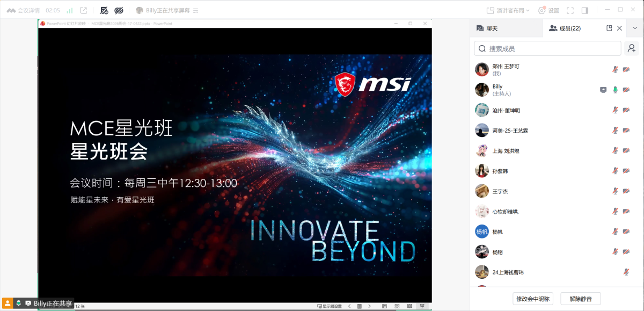Toggle the side panel icon
644x311 pixels.
585,10
